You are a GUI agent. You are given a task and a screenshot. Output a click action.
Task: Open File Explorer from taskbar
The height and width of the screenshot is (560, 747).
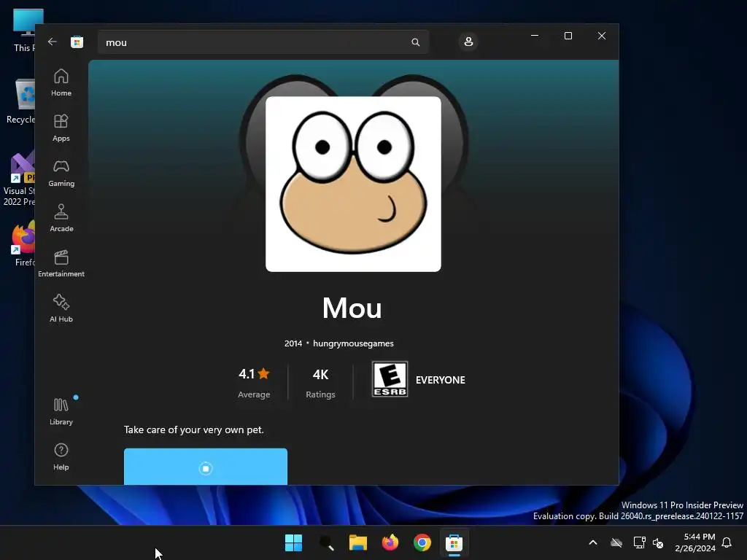click(357, 542)
